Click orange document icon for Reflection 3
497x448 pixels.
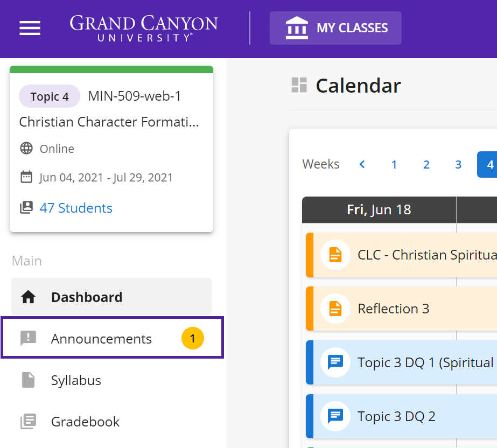pos(335,309)
